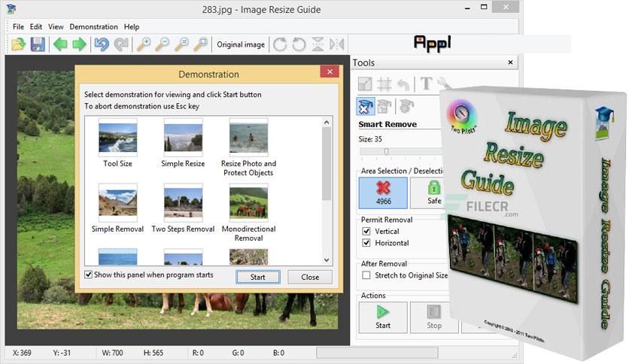The height and width of the screenshot is (364, 629).
Task: Open the File menu
Action: pos(18,27)
